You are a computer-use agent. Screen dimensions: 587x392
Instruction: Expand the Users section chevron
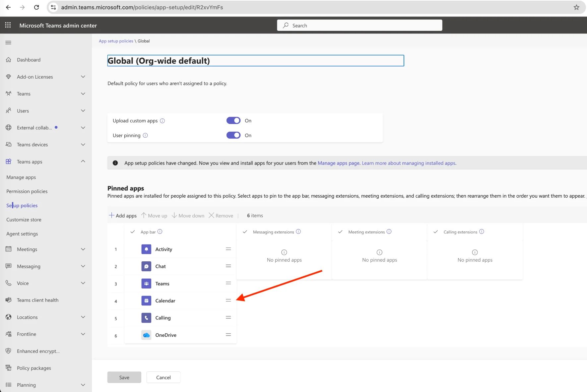[x=83, y=110]
